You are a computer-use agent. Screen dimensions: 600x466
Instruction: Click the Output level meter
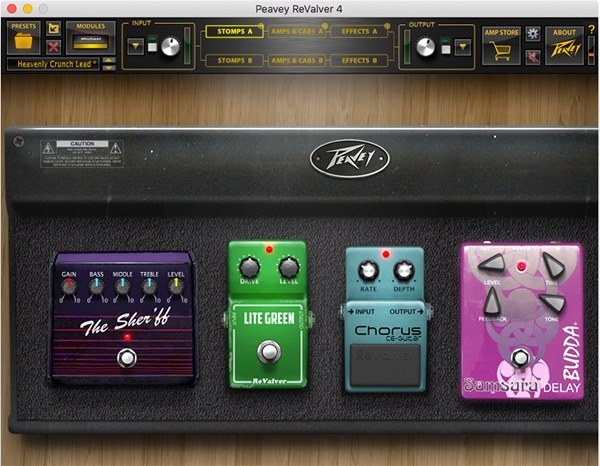pos(407,47)
